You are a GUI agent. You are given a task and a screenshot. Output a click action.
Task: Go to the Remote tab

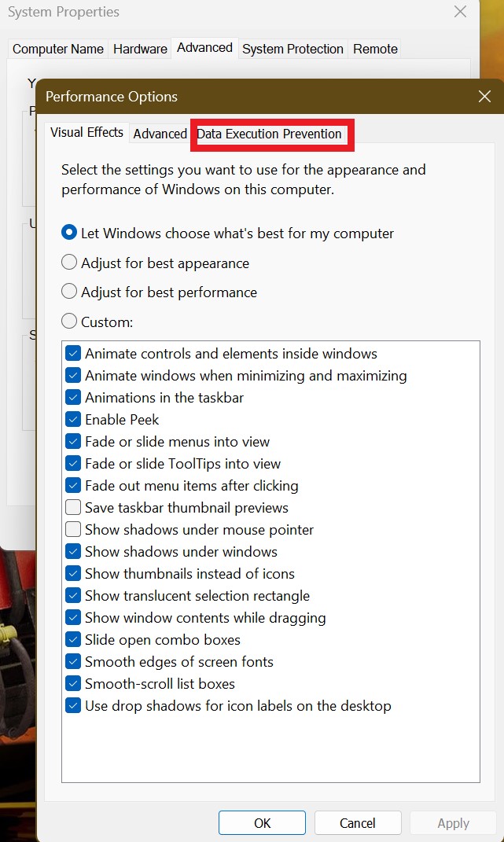[x=375, y=49]
